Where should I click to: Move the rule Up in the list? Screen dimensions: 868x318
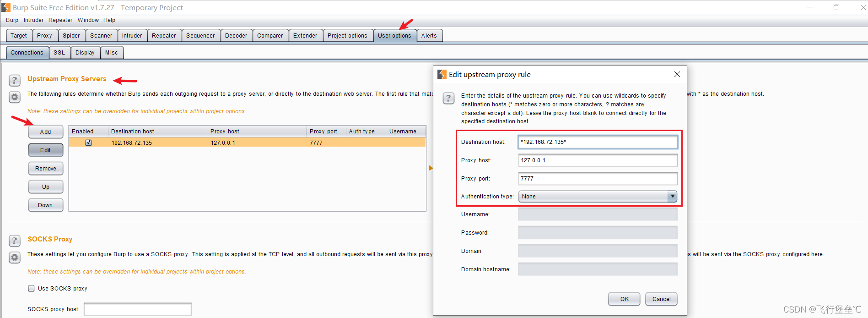pyautogui.click(x=46, y=187)
